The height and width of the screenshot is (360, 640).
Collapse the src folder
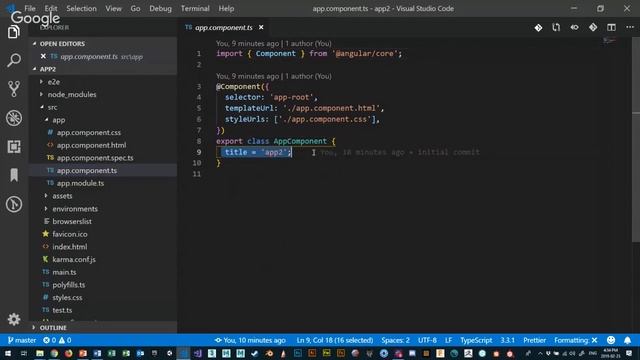click(x=52, y=107)
